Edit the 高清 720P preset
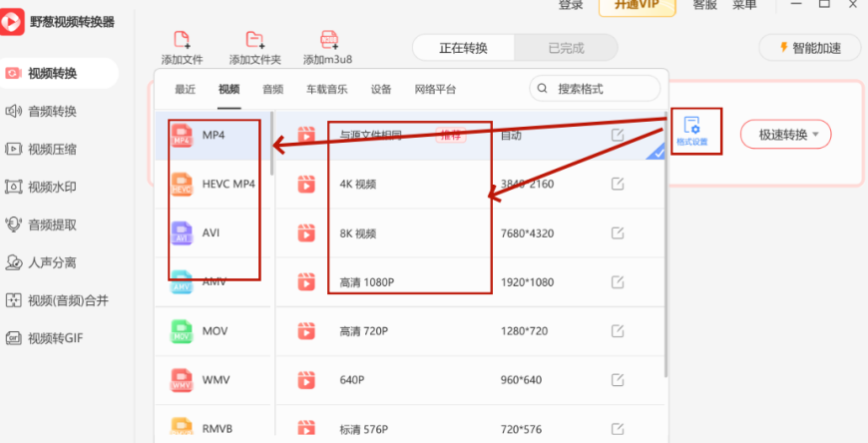This screenshot has width=868, height=443. pos(618,331)
